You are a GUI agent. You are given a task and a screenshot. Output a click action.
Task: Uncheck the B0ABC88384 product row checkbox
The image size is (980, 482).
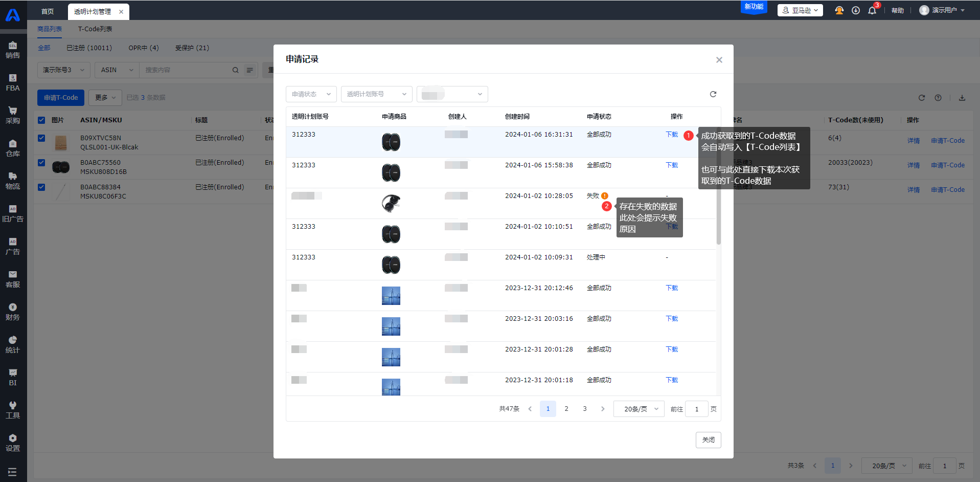[x=41, y=187]
